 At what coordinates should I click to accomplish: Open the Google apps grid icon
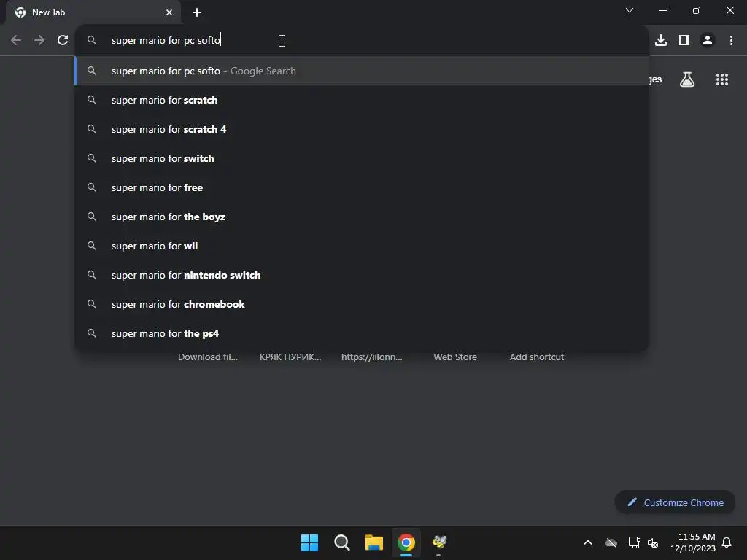[x=721, y=79]
